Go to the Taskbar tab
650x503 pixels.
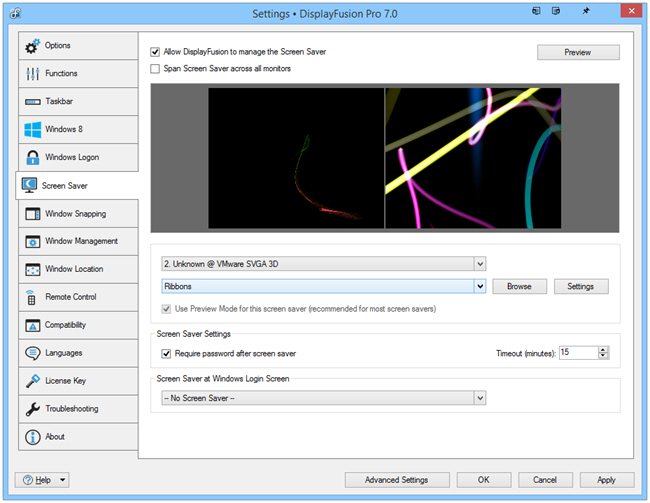[78, 102]
